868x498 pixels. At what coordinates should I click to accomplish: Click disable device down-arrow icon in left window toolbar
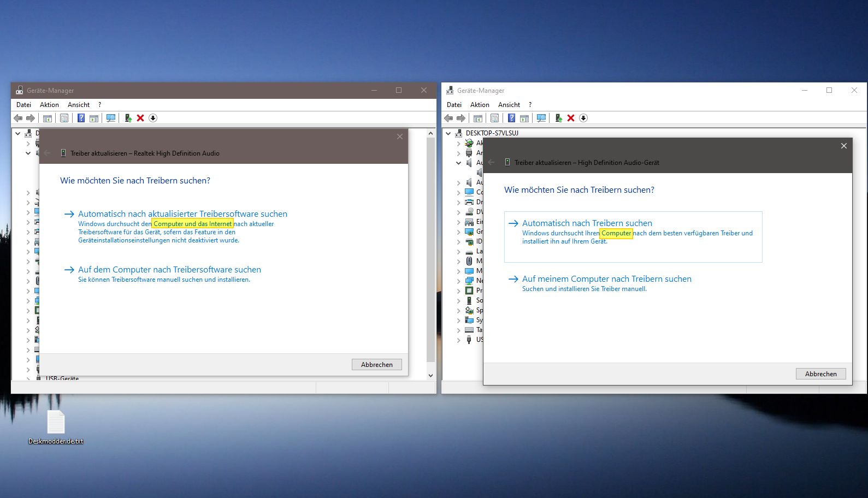pyautogui.click(x=153, y=118)
